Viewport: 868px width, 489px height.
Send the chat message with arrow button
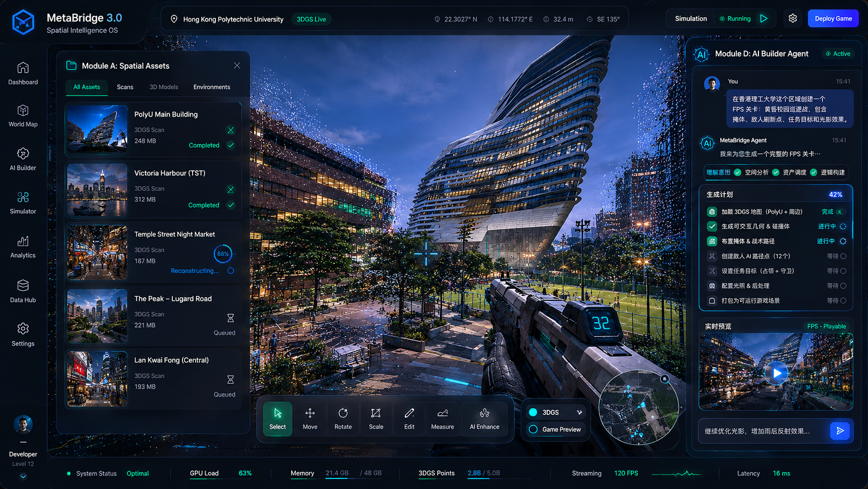pos(840,431)
